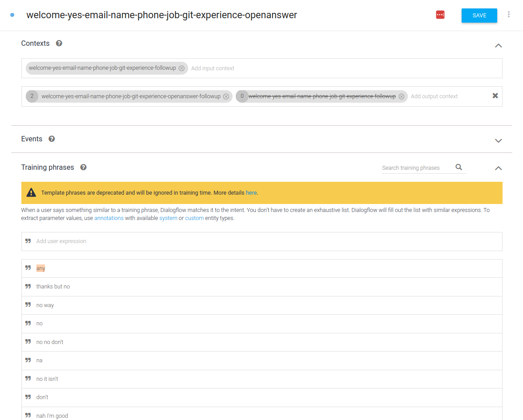Click the Training phrases help icon
This screenshot has height=420, width=523.
(x=83, y=168)
